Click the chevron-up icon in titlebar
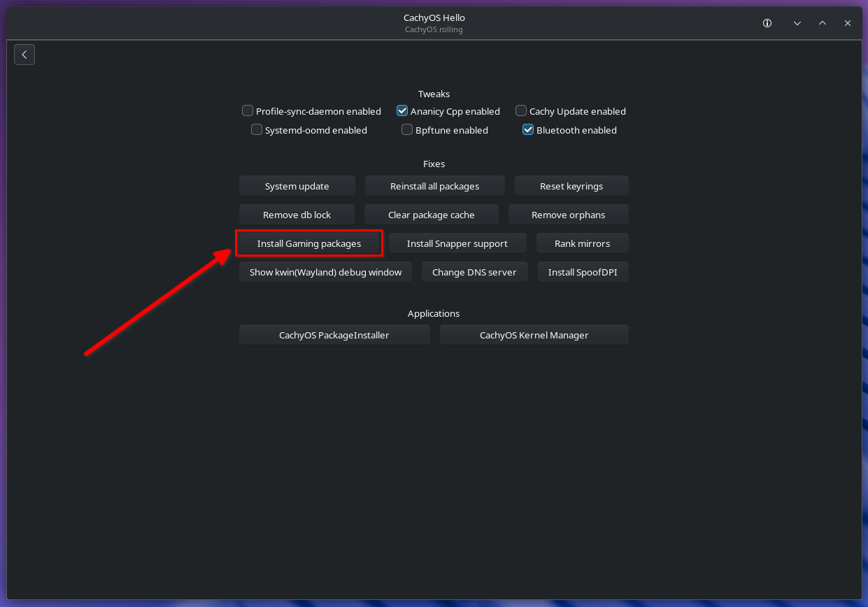This screenshot has width=868, height=607. pyautogui.click(x=823, y=23)
